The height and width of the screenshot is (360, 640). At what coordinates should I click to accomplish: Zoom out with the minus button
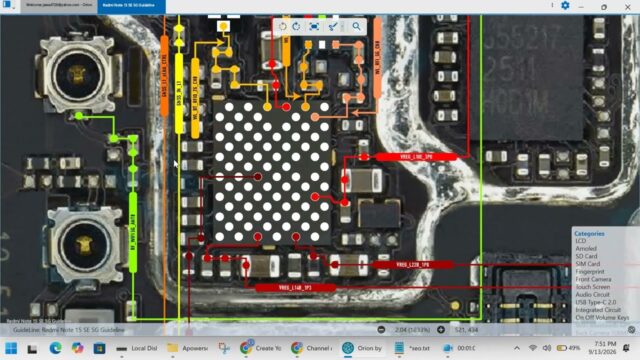(x=381, y=329)
